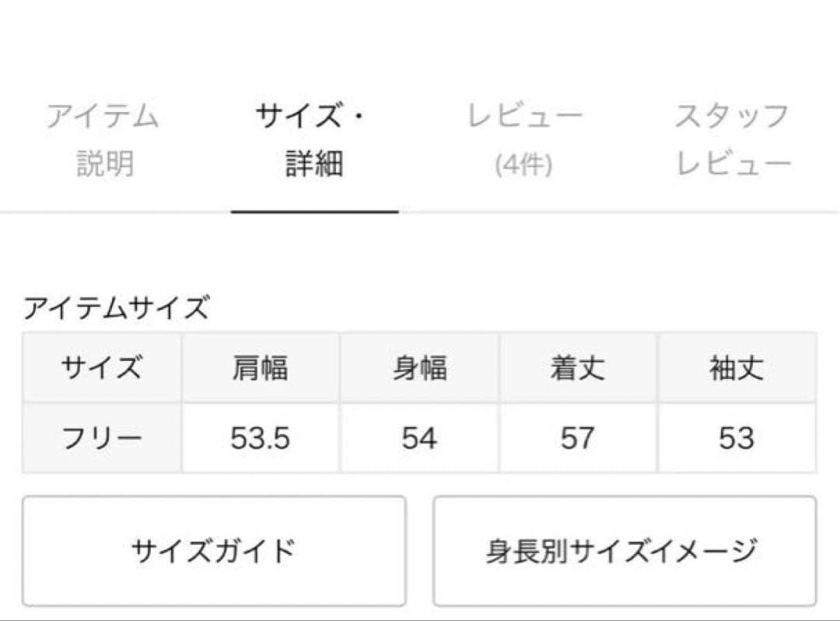Click the 袖丈 column header

point(736,368)
